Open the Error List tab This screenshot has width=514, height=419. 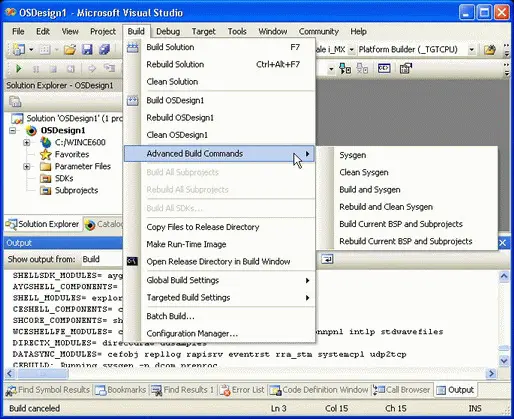click(x=242, y=390)
